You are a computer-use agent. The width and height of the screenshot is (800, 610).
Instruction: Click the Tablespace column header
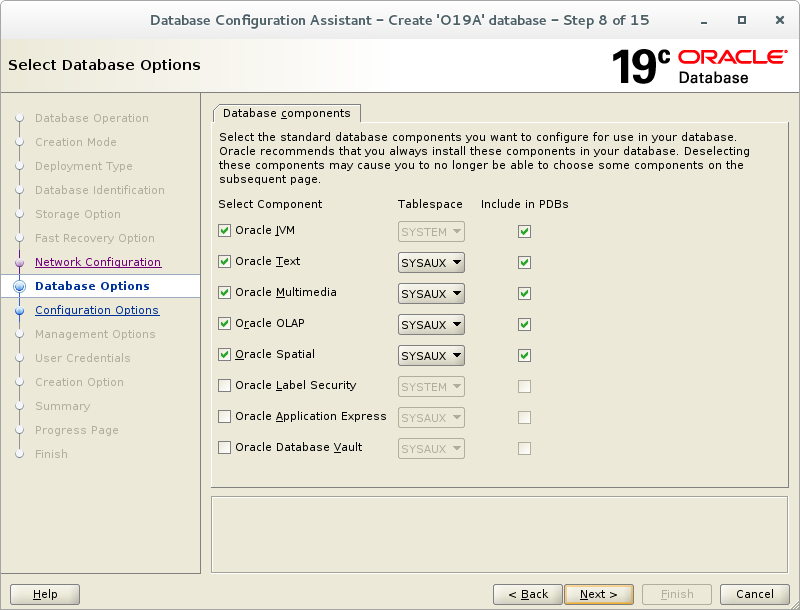pos(430,204)
